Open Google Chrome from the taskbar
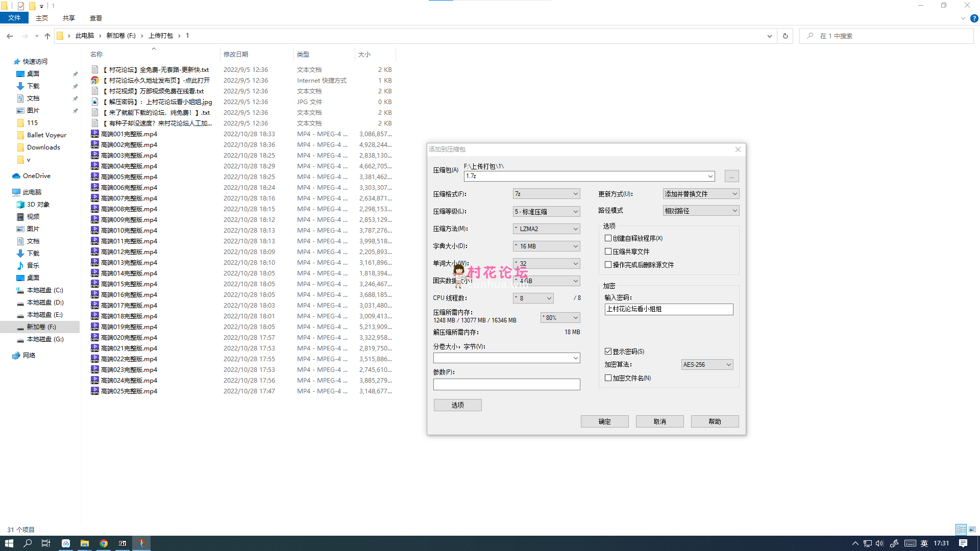Screen dimensions: 980x551 point(104,543)
